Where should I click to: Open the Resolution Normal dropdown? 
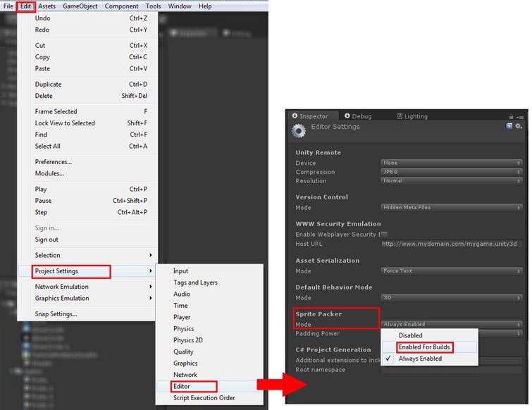click(451, 181)
